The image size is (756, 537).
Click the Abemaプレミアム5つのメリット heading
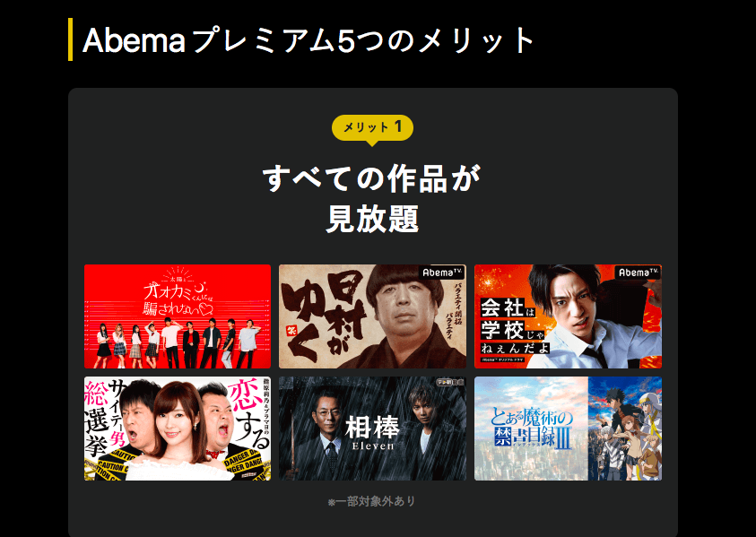(308, 40)
